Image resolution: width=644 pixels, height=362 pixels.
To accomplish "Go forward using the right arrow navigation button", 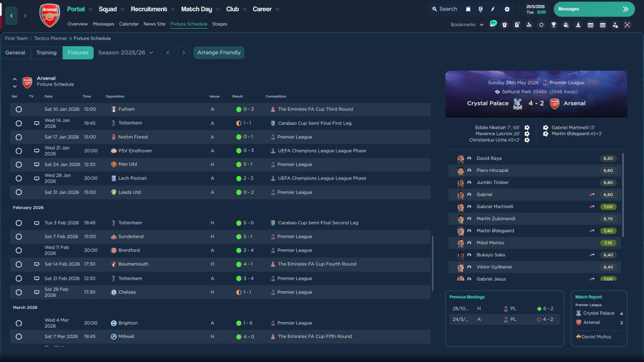I will [25, 16].
